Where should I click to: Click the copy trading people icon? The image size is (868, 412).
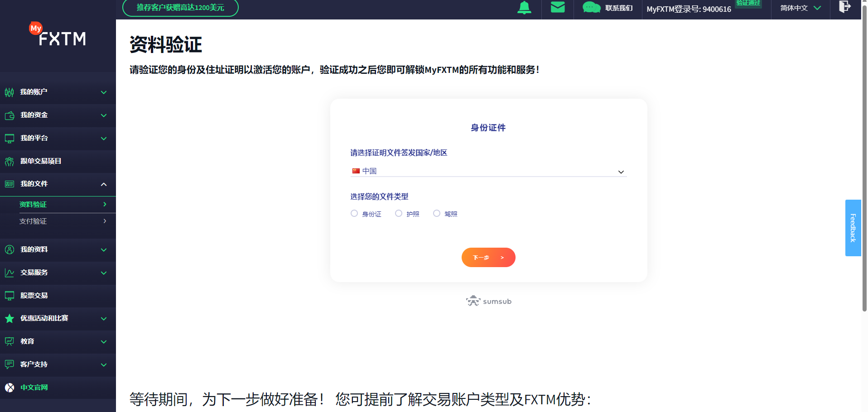point(10,162)
